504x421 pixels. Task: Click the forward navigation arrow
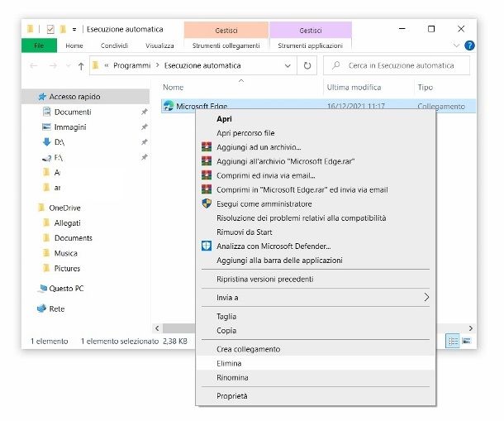pyautogui.click(x=53, y=66)
